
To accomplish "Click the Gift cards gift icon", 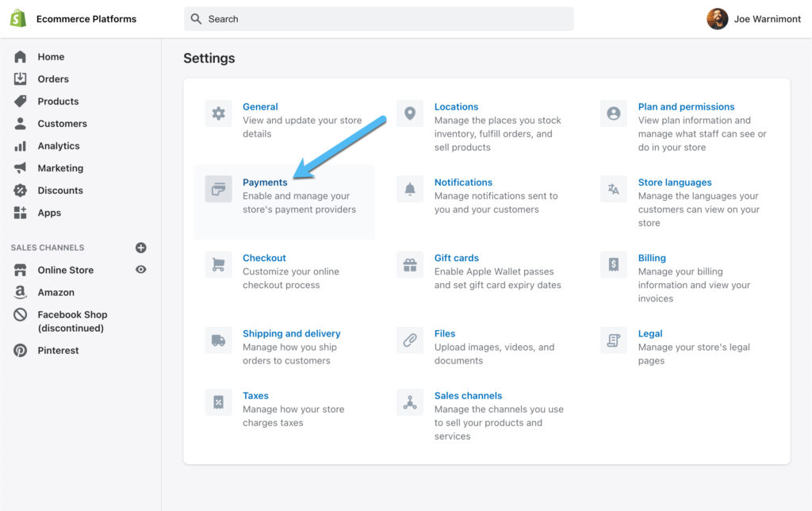I will tap(410, 265).
